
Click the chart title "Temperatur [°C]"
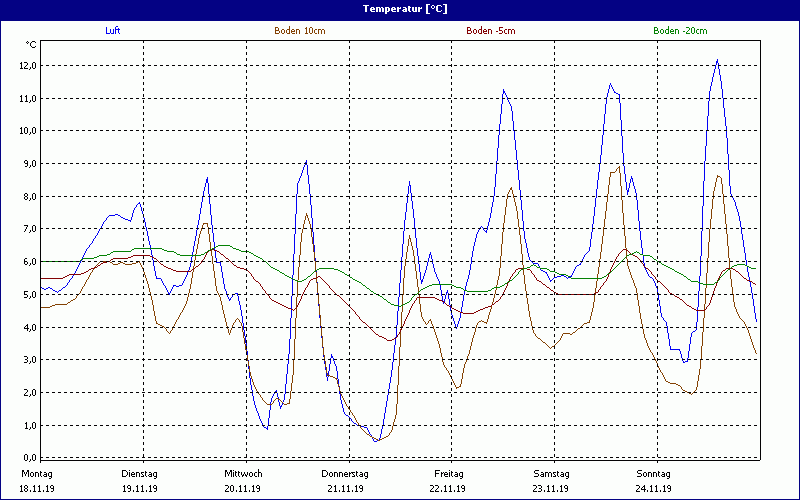tap(405, 9)
